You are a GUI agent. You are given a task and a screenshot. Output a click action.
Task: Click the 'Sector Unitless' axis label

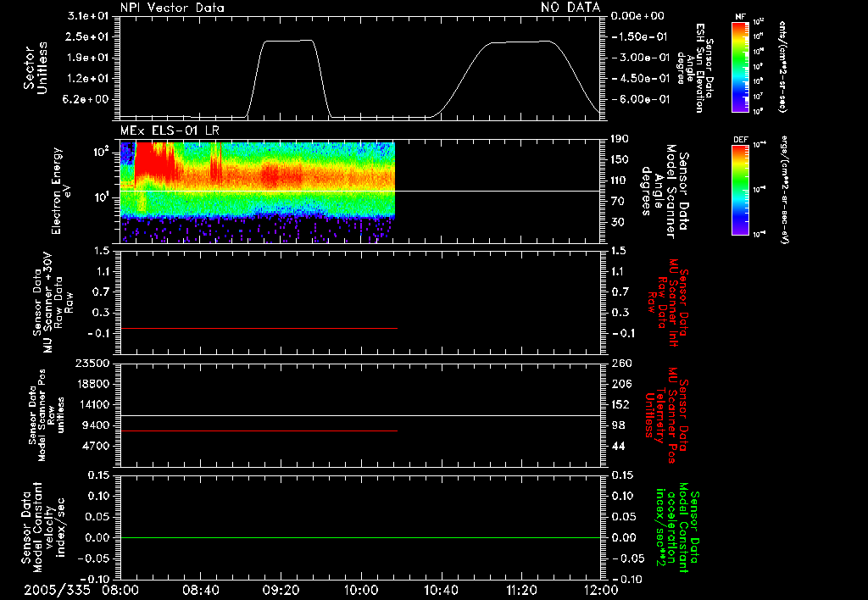pos(36,68)
